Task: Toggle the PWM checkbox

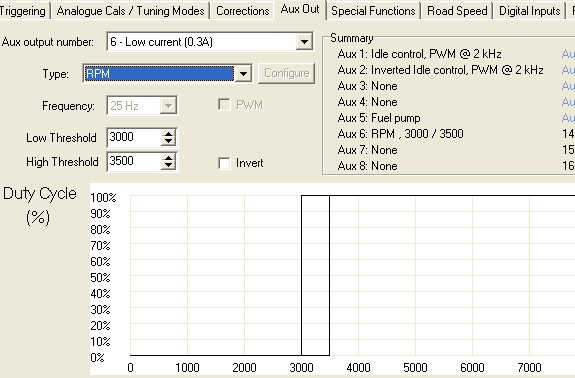Action: (x=224, y=105)
